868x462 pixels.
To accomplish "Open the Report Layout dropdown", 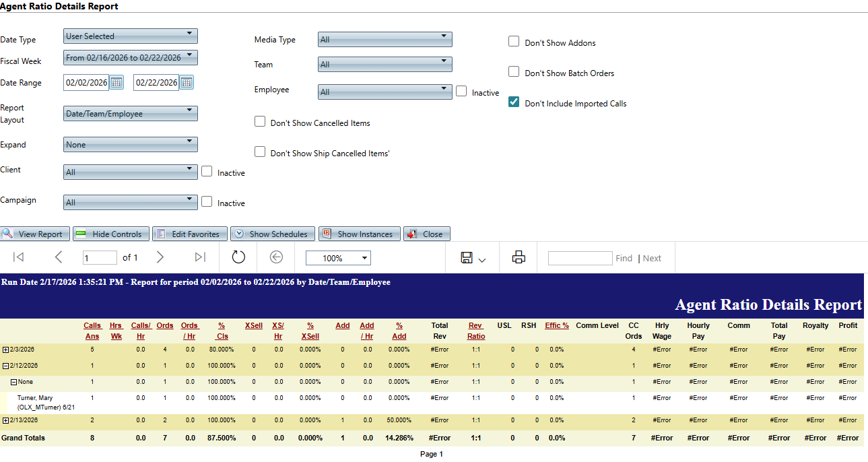I will (130, 113).
